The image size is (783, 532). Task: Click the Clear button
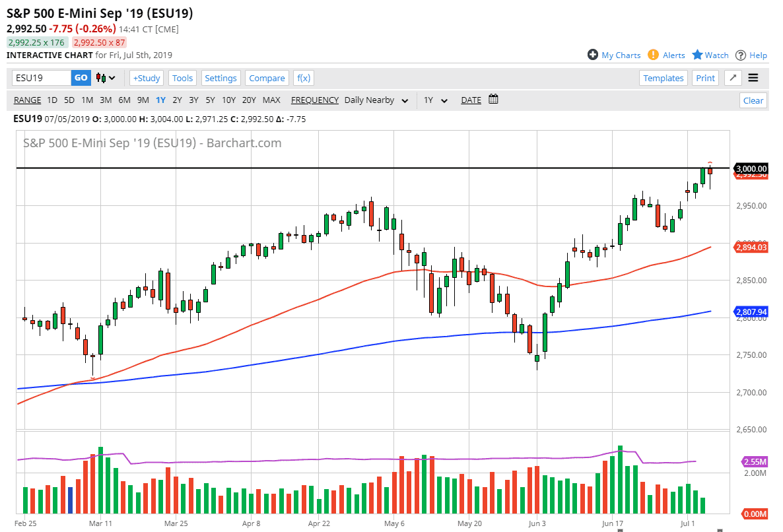click(753, 100)
